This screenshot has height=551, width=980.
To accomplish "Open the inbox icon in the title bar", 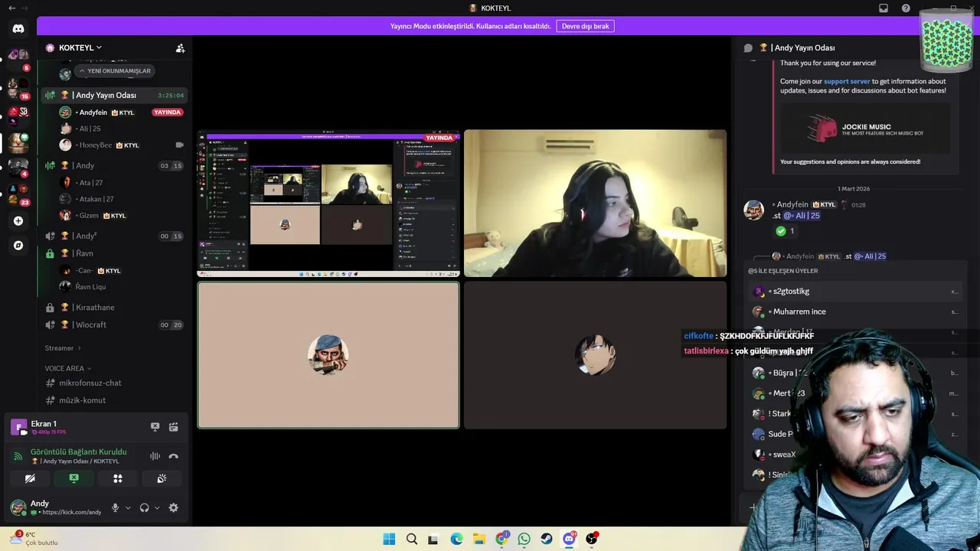I will [x=884, y=8].
